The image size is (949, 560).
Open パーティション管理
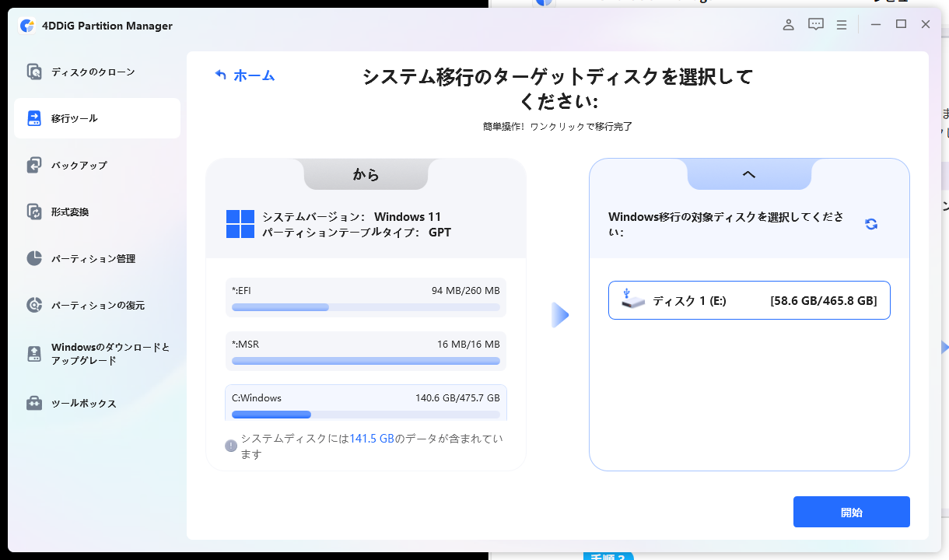coord(97,258)
